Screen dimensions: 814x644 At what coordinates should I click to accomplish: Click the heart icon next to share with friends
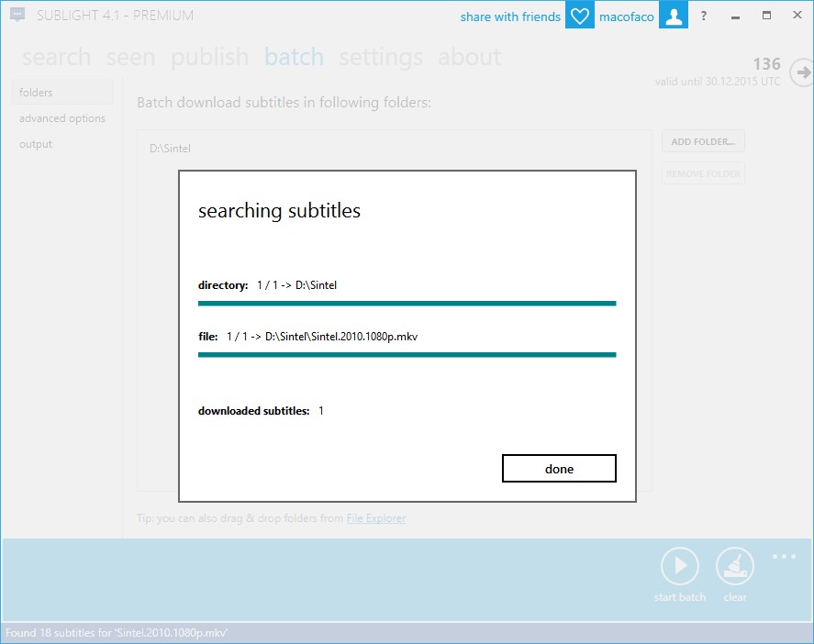[579, 15]
